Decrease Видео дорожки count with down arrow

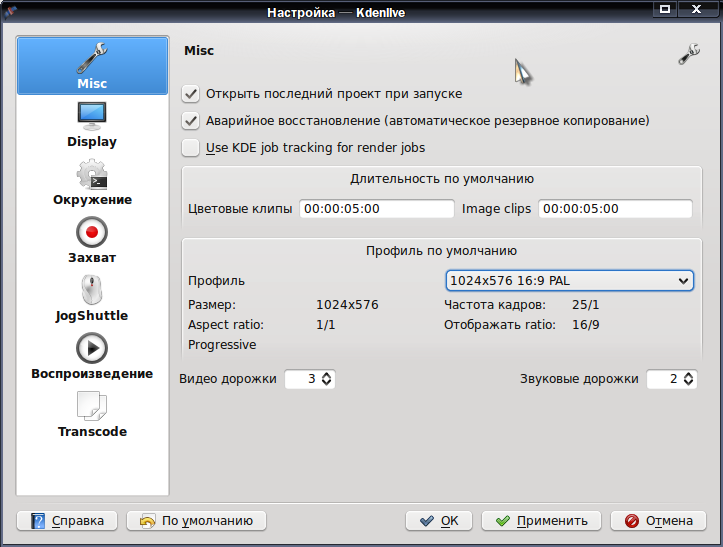pyautogui.click(x=326, y=383)
